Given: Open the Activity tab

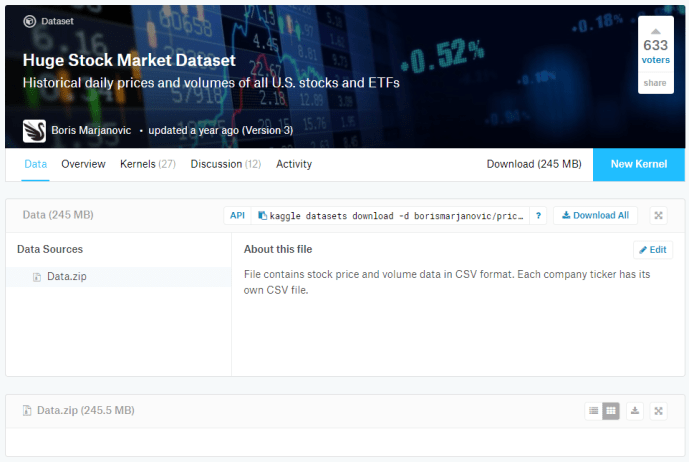Looking at the screenshot, I should click(294, 164).
